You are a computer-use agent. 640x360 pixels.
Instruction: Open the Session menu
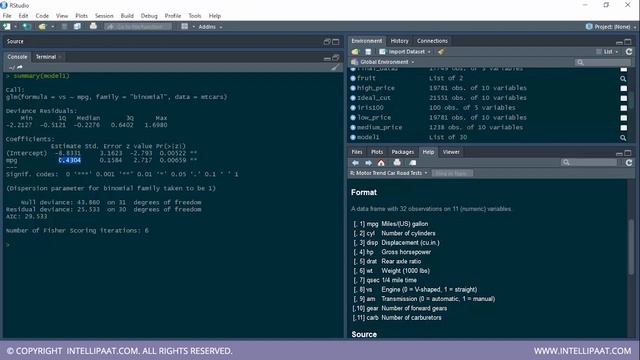[x=104, y=16]
